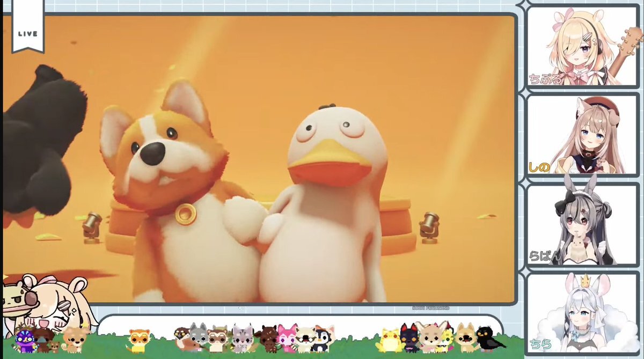This screenshot has height=359, width=644.
Task: Select the ちぷる blonde guitarist avatar panel
Action: point(583,46)
